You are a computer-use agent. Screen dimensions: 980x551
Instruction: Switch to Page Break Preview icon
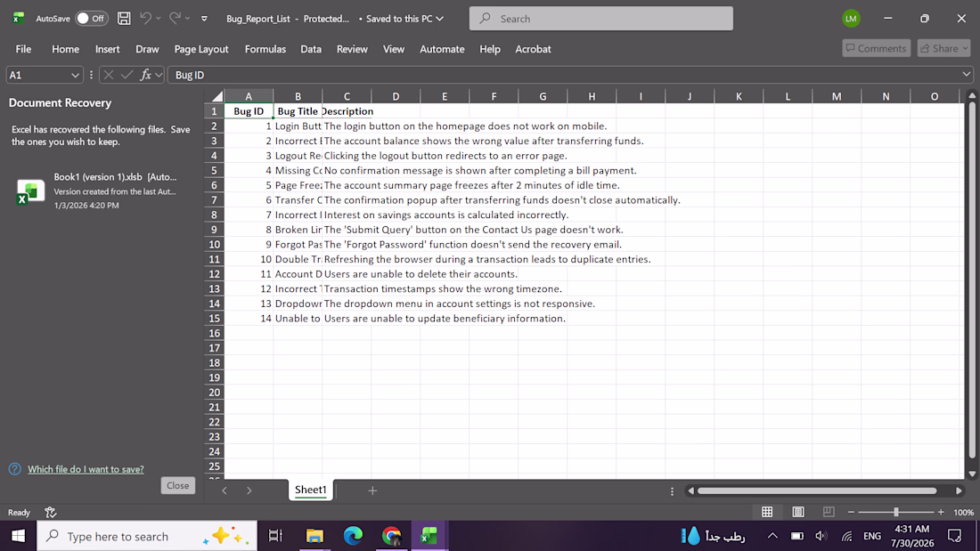click(829, 512)
